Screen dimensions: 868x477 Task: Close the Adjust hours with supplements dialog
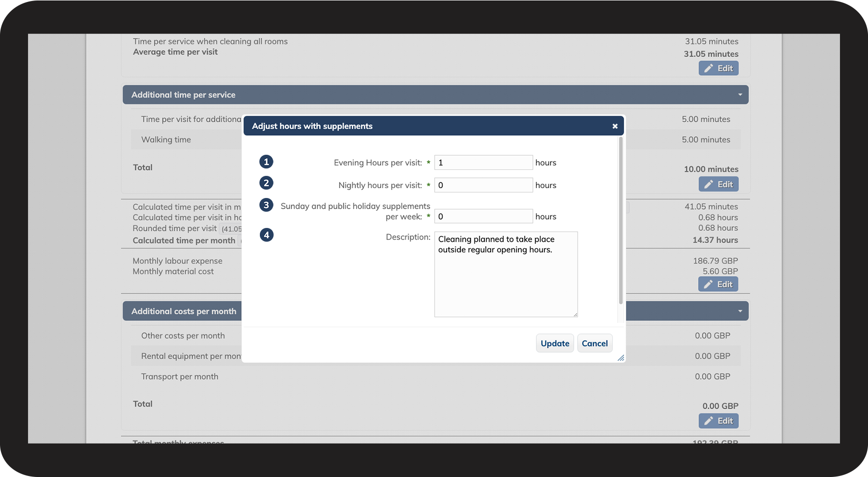615,126
